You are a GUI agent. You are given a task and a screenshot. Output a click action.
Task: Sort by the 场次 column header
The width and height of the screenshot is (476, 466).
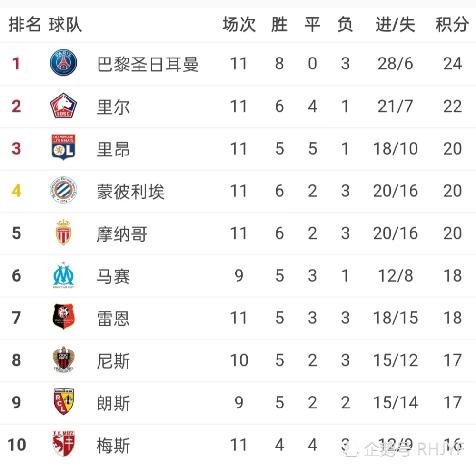[238, 25]
